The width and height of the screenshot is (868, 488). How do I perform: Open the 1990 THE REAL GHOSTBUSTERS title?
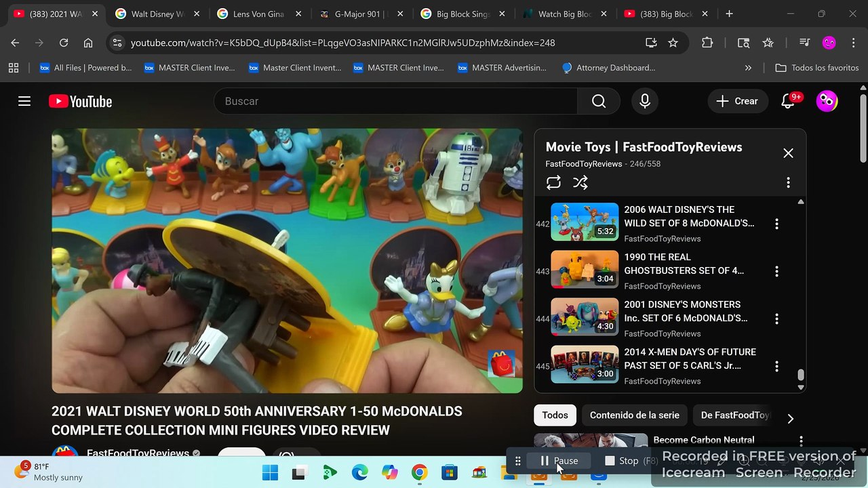point(684,264)
